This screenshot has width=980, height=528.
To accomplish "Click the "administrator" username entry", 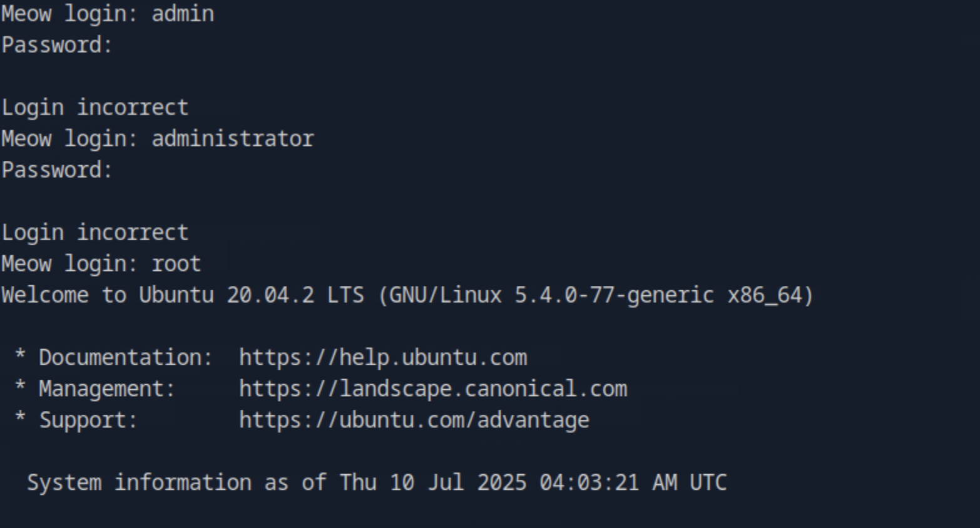I will click(232, 139).
